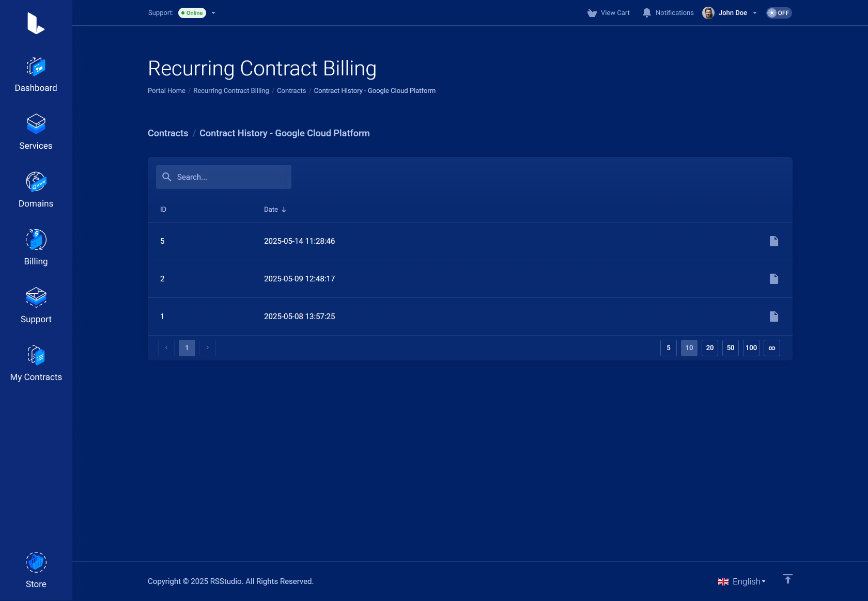Toggle the theme switch labeled OFF
Image resolution: width=868 pixels, height=601 pixels.
click(x=779, y=13)
